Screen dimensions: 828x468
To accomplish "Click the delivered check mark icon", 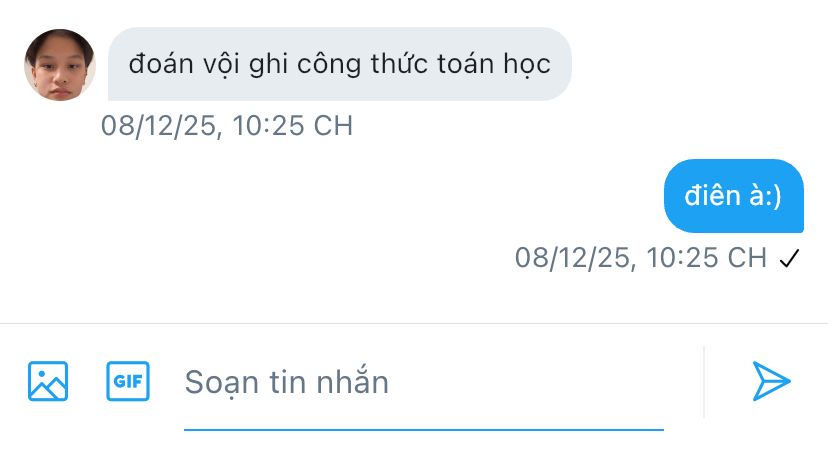I will point(789,258).
